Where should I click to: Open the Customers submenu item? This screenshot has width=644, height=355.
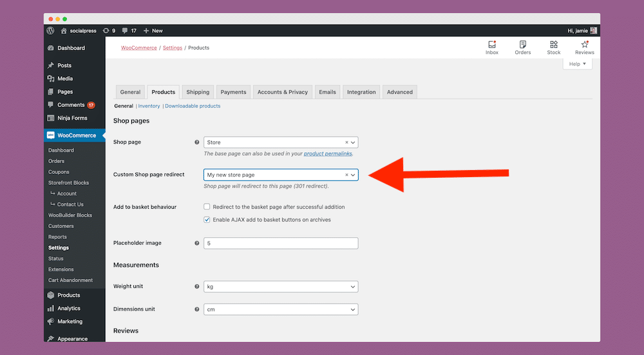pos(61,226)
